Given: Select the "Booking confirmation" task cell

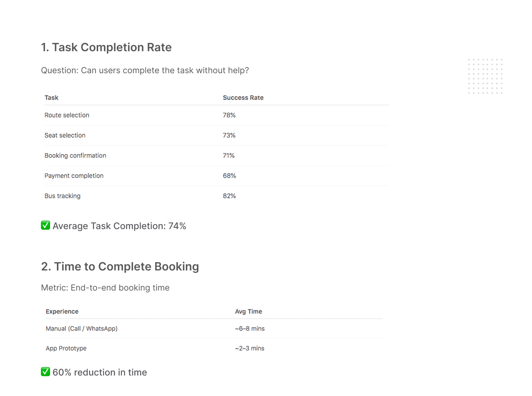Looking at the screenshot, I should pos(75,156).
